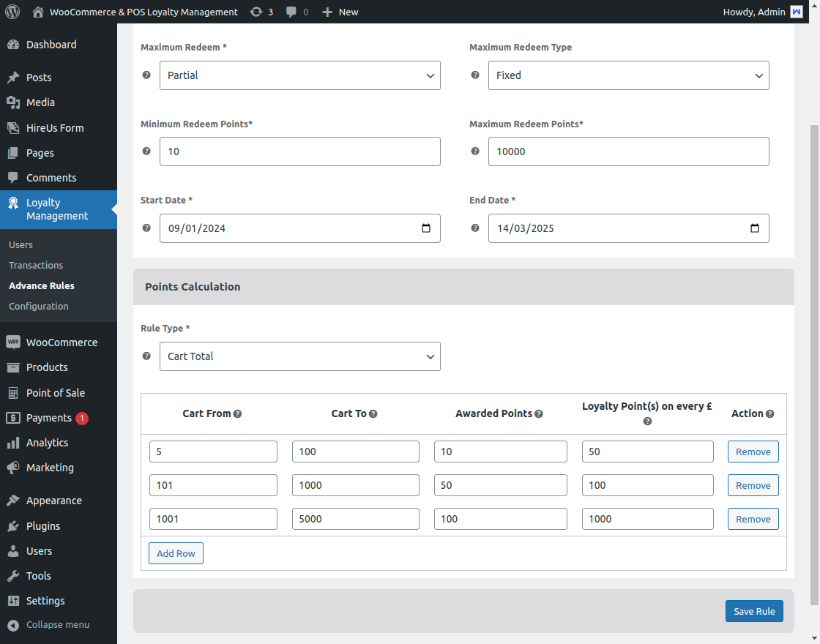Open the Start Date calendar picker icon
The height and width of the screenshot is (644, 820).
[x=426, y=228]
